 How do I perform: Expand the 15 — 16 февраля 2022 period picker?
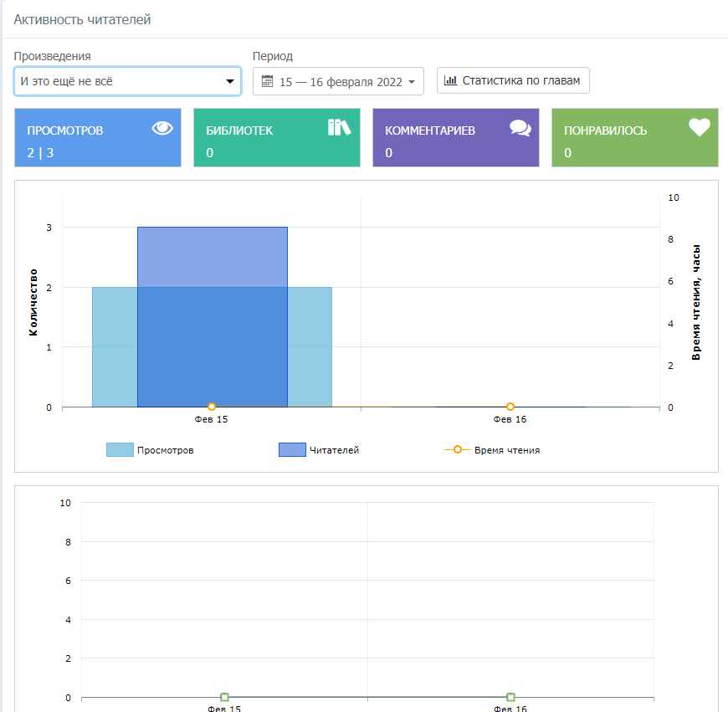point(338,82)
